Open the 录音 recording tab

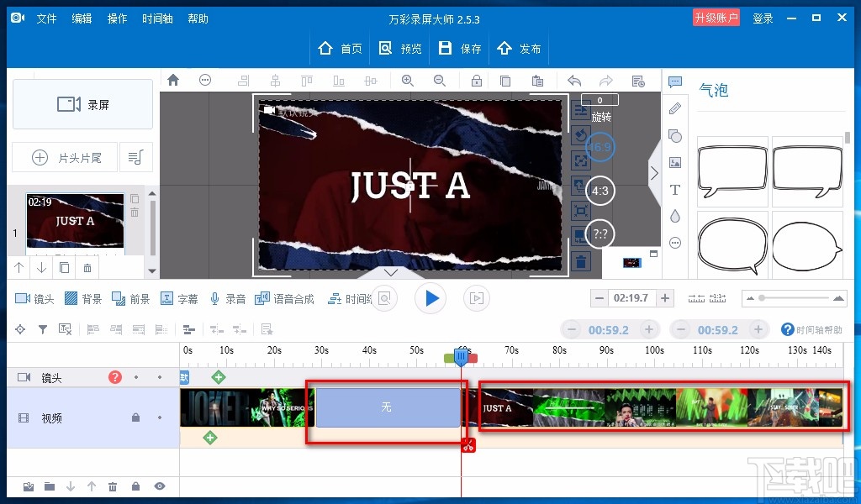[x=228, y=299]
